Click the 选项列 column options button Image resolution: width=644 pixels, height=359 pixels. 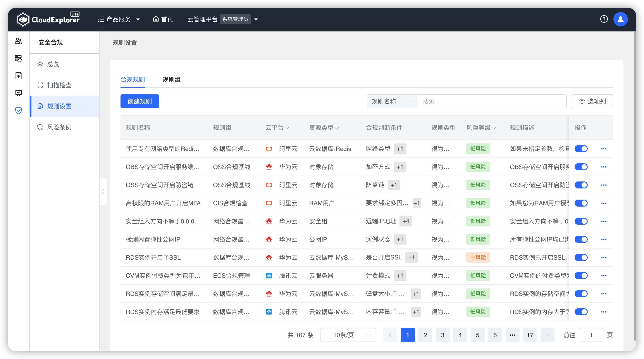[x=592, y=101]
